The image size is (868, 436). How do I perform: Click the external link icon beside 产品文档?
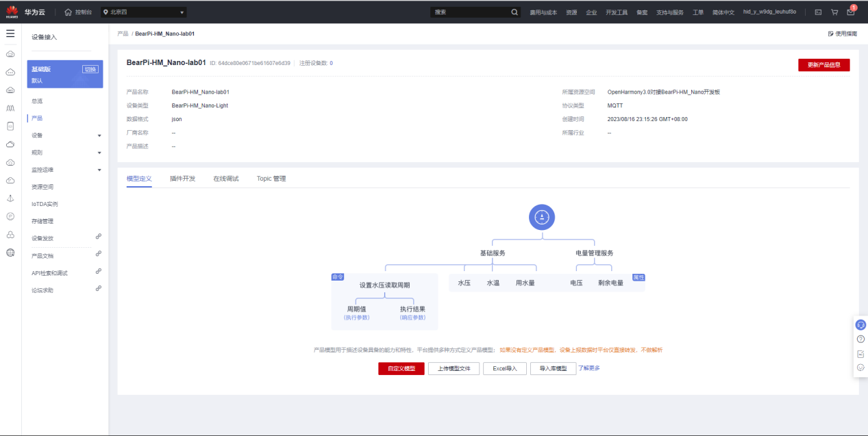(x=99, y=253)
